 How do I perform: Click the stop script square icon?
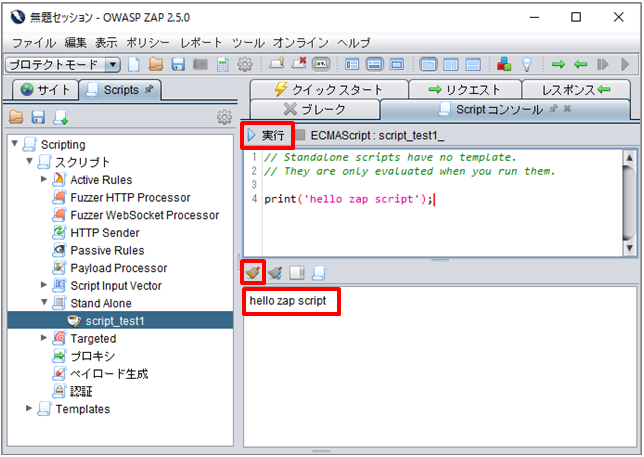coord(301,135)
